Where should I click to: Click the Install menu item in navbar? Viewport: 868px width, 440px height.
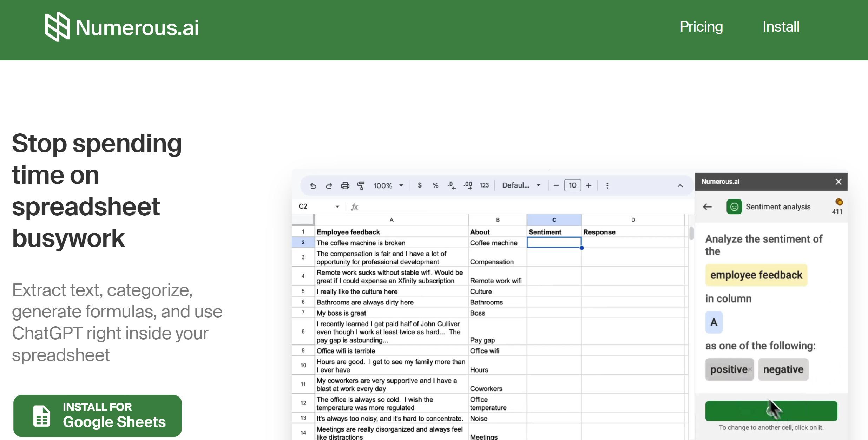coord(781,26)
